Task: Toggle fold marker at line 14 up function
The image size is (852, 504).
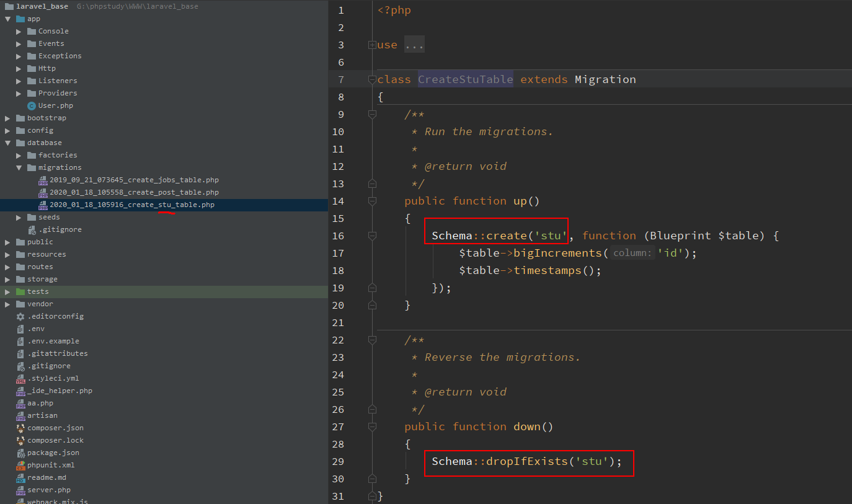Action: point(372,201)
